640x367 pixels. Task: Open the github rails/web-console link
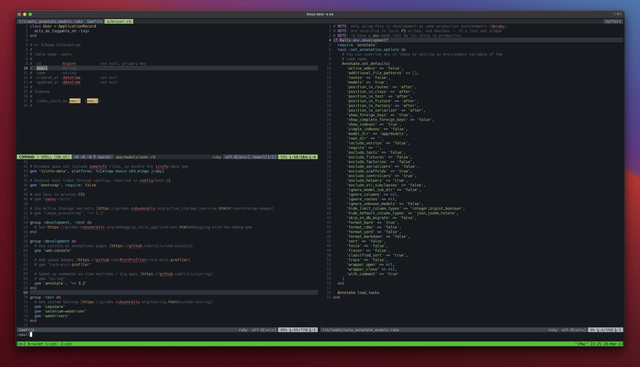pyautogui.click(x=151, y=246)
